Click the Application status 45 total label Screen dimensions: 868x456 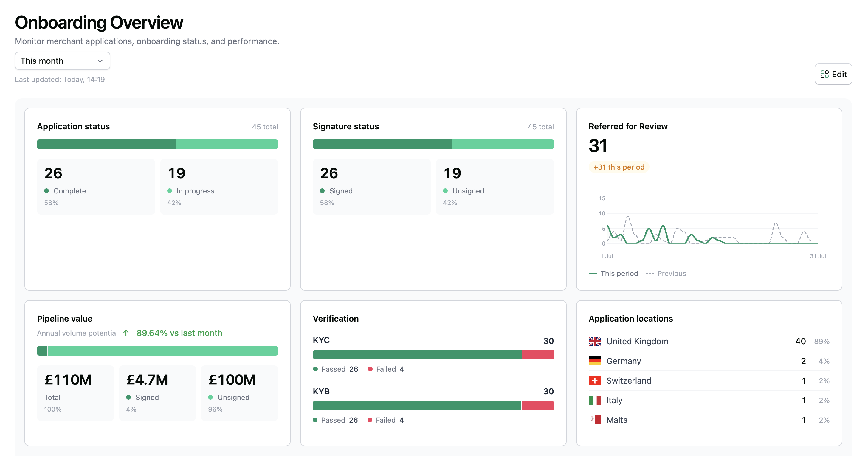(265, 127)
